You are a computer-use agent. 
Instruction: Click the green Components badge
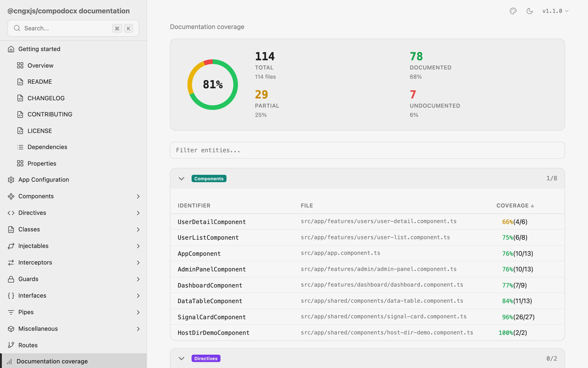pyautogui.click(x=209, y=179)
